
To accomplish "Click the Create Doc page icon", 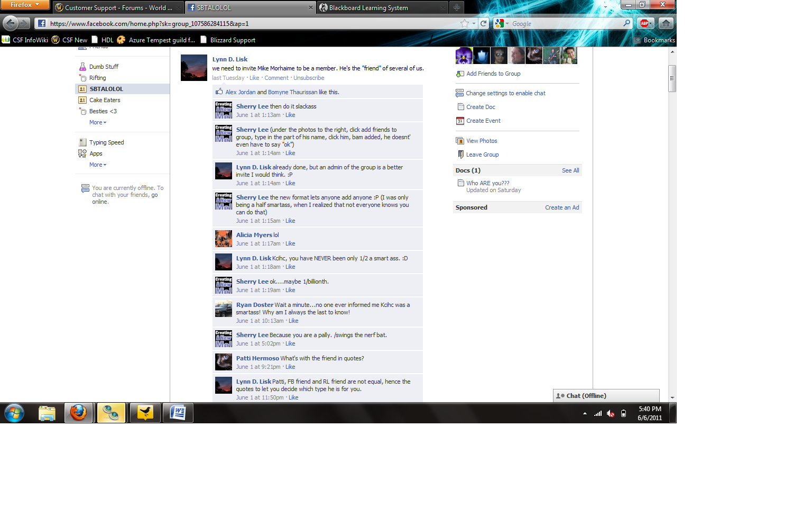I will pos(460,107).
